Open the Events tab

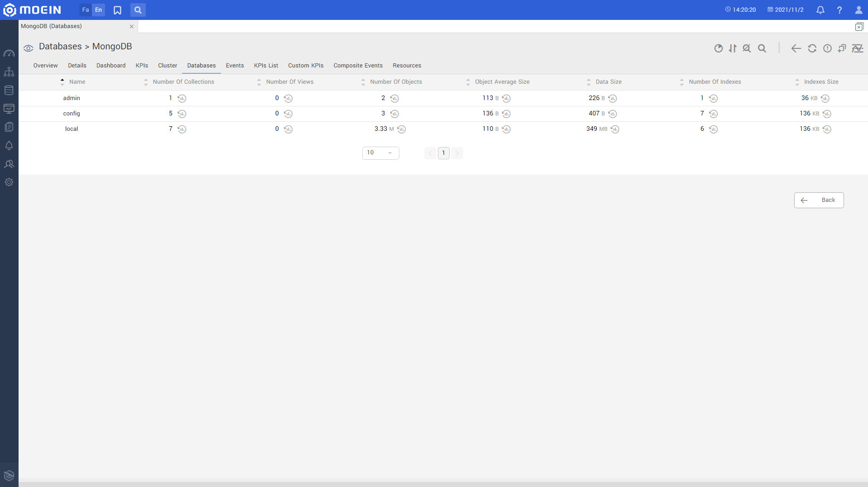pyautogui.click(x=235, y=66)
